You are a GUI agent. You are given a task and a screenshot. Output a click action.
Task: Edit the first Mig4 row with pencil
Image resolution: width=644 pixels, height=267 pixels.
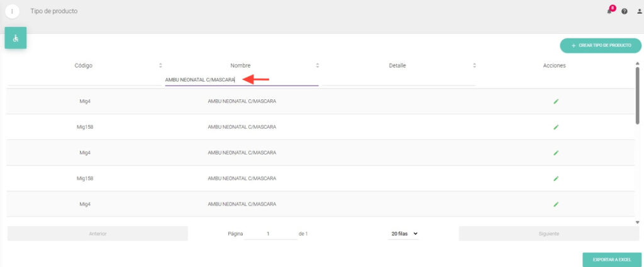click(555, 101)
